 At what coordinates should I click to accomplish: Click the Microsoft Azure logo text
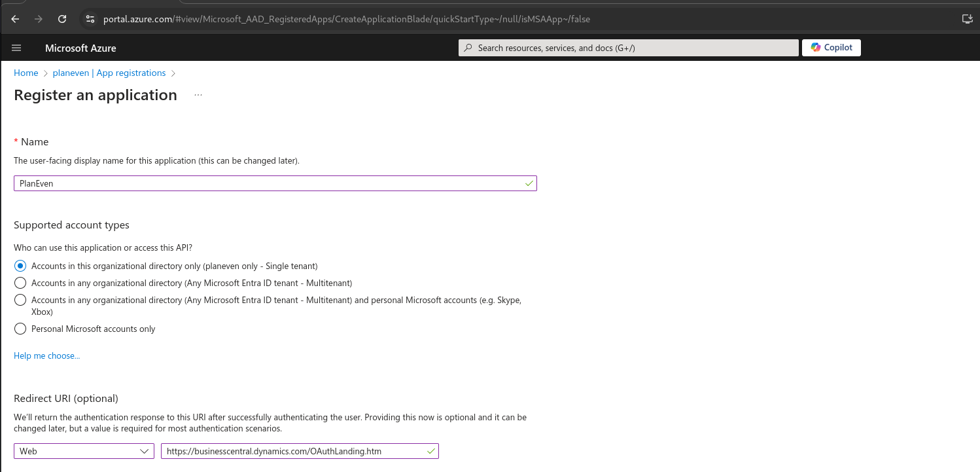coord(80,48)
